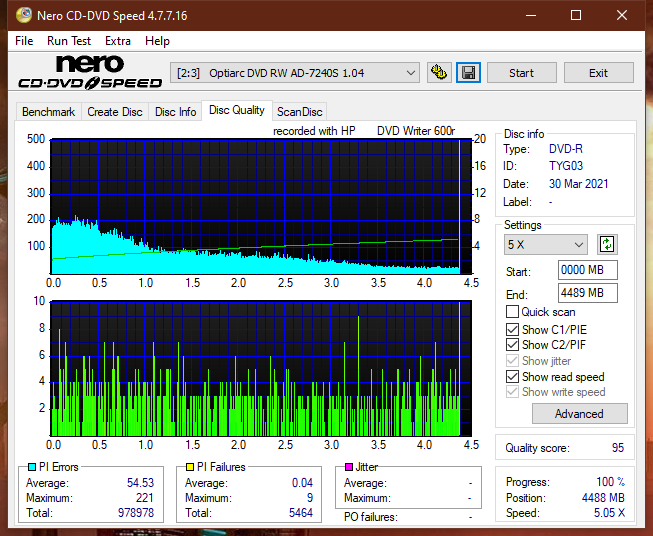Click the refresh speed settings icon
653x536 pixels.
[607, 244]
